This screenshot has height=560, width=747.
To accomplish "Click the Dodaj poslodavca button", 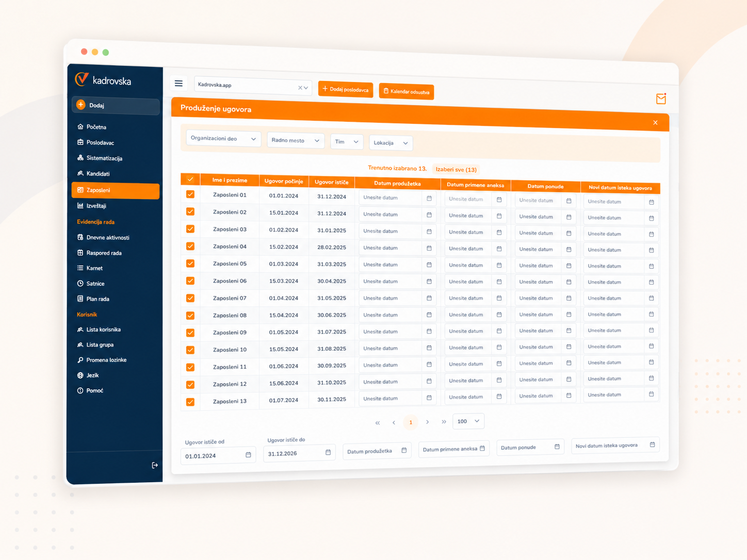I will pos(346,89).
